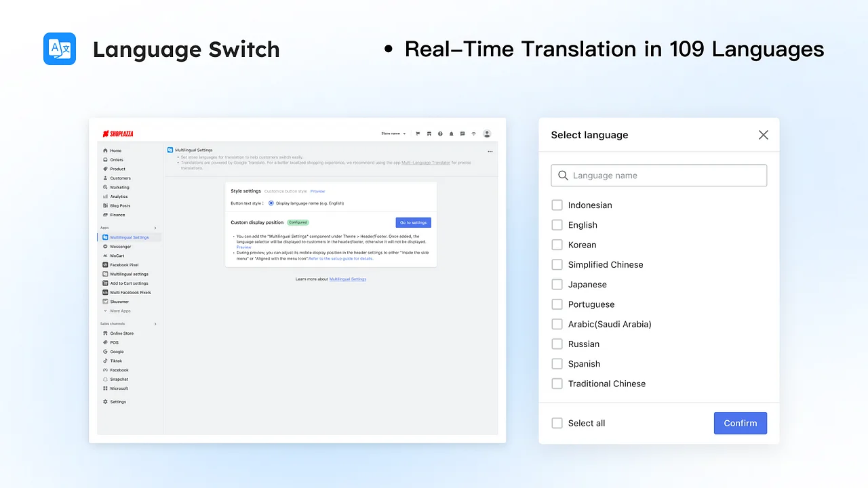Open the notifications bell icon
Image resolution: width=868 pixels, height=488 pixels.
coord(451,134)
